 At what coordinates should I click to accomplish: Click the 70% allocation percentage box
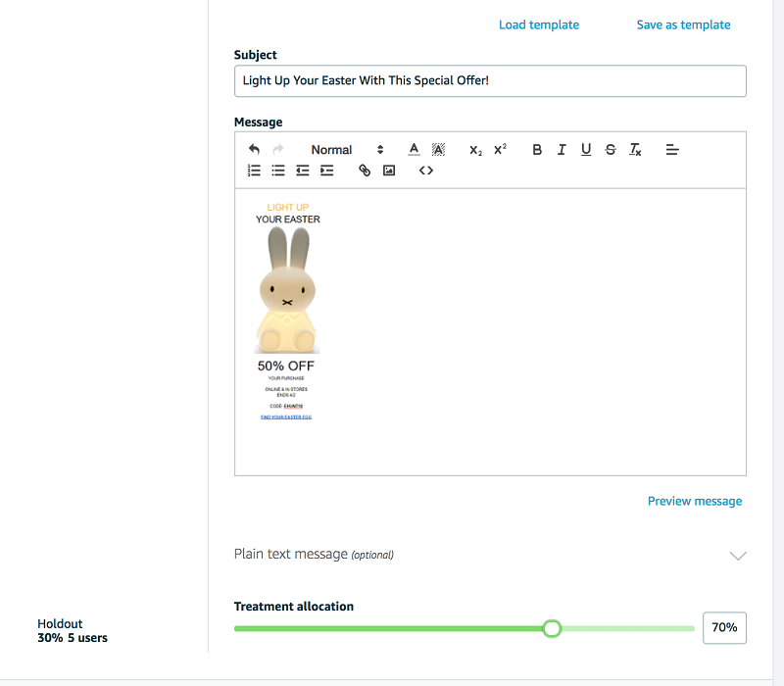tap(724, 627)
